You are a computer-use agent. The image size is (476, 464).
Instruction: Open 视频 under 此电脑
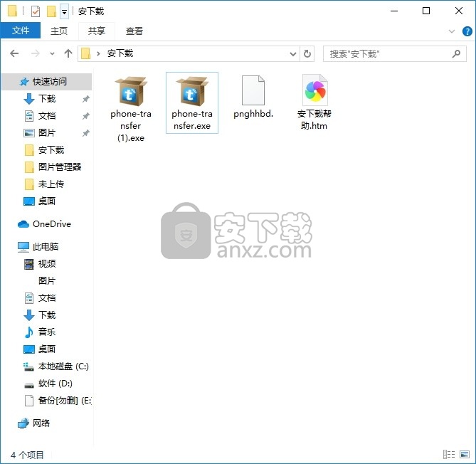coord(46,264)
